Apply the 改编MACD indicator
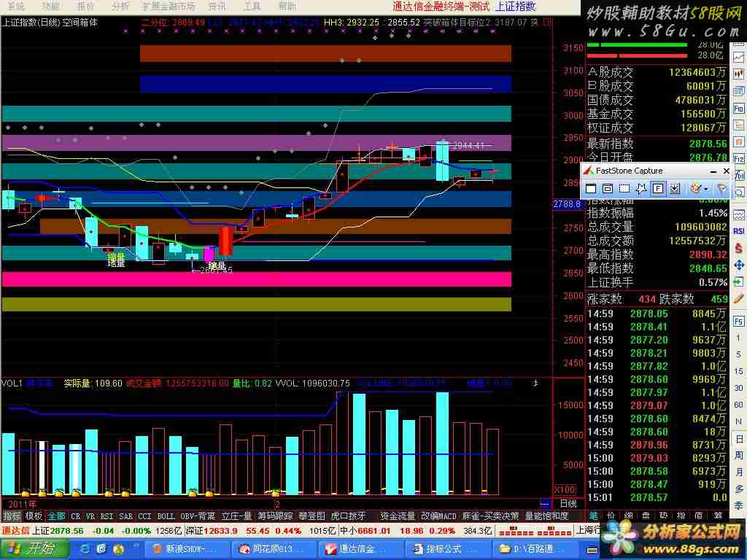The height and width of the screenshot is (560, 747). [x=438, y=516]
